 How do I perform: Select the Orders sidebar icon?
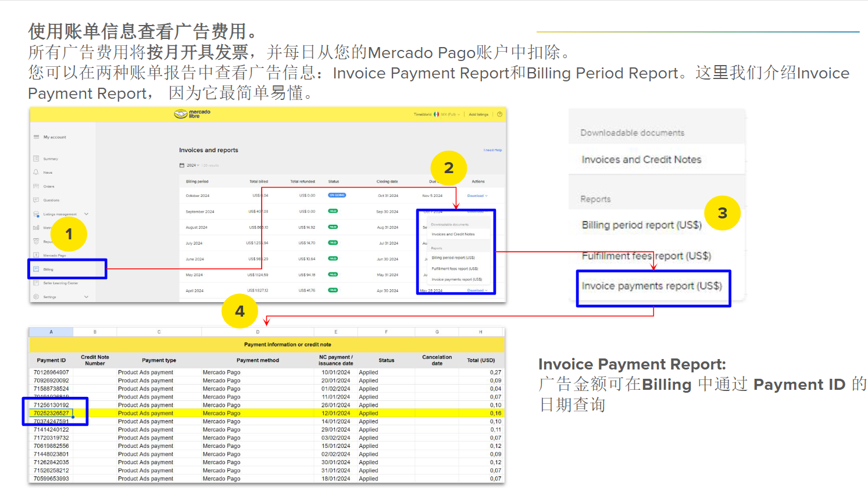[x=36, y=186]
